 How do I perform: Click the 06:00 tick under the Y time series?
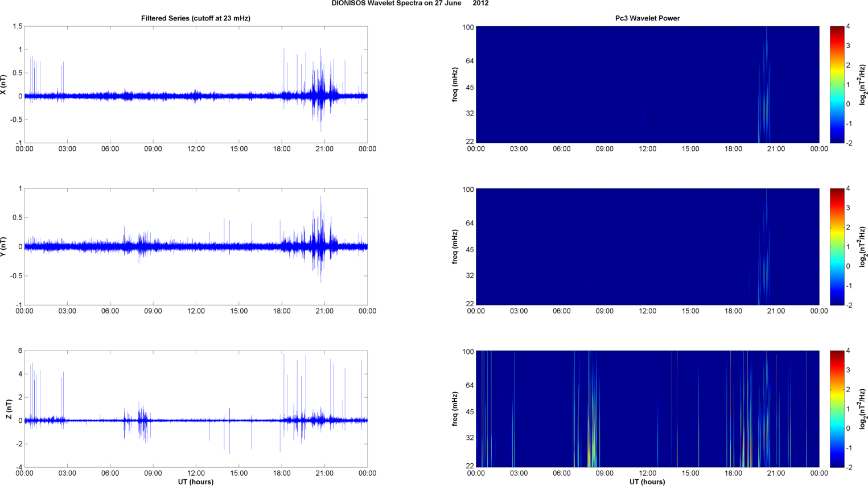pyautogui.click(x=110, y=311)
